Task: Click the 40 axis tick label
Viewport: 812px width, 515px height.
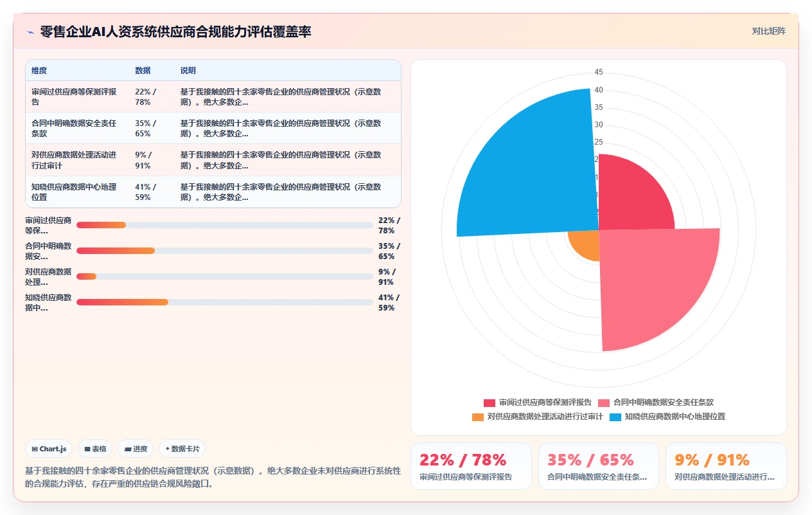Action: [599, 90]
